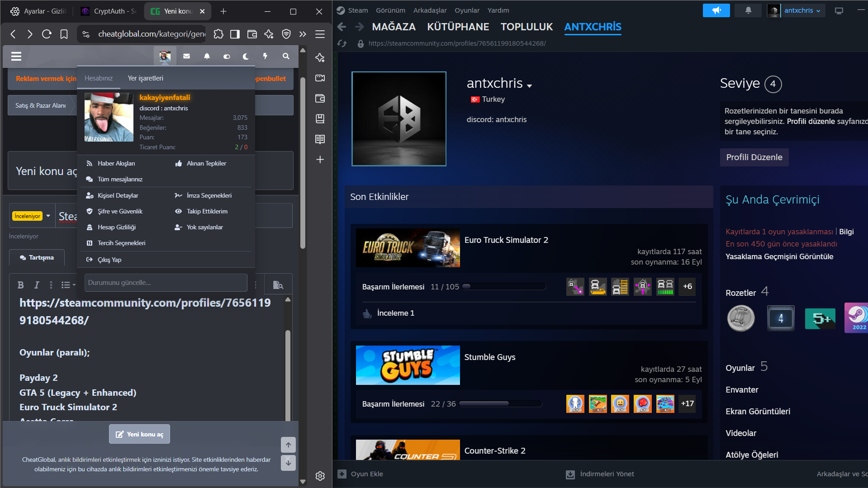Open the browser main menu
Viewport: 868px width, 488px height.
[320, 34]
